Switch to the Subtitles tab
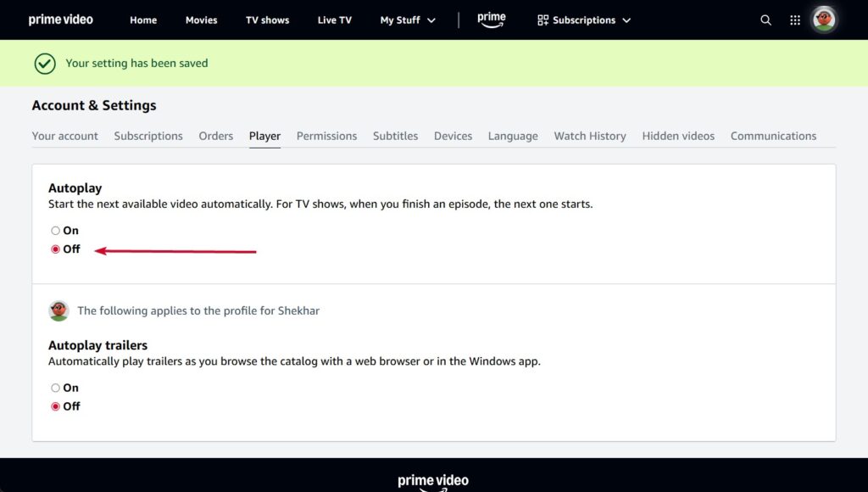This screenshot has height=492, width=868. click(x=395, y=136)
